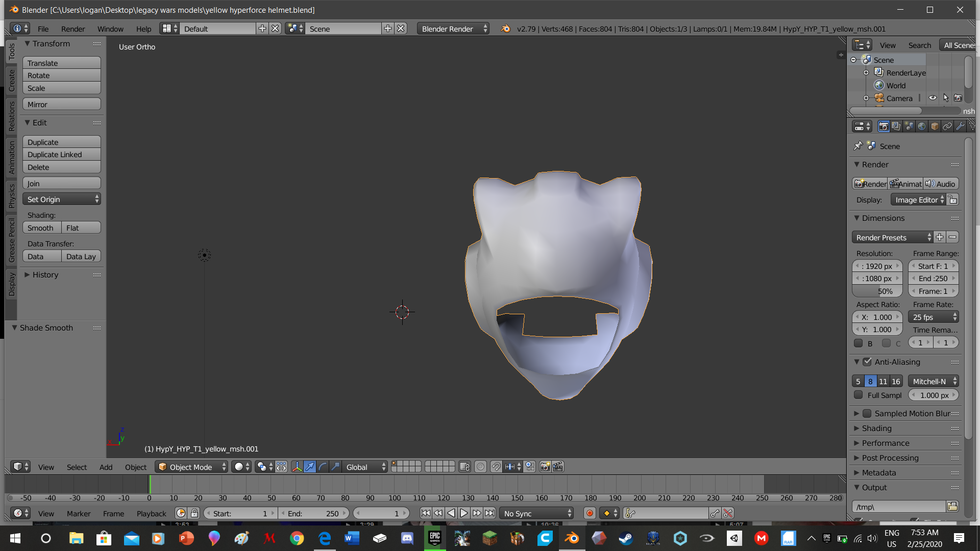Open the Modifiers wrench properties tab
This screenshot has height=551, width=980.
[x=960, y=127]
